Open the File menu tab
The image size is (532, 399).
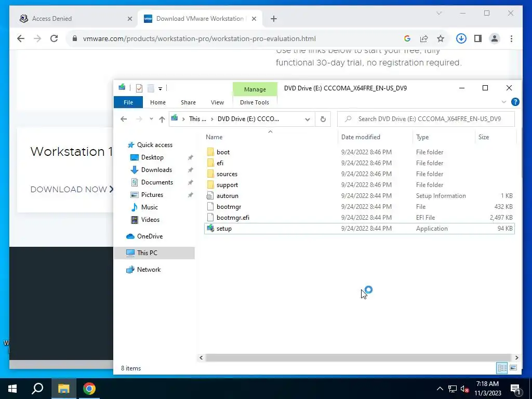click(128, 102)
